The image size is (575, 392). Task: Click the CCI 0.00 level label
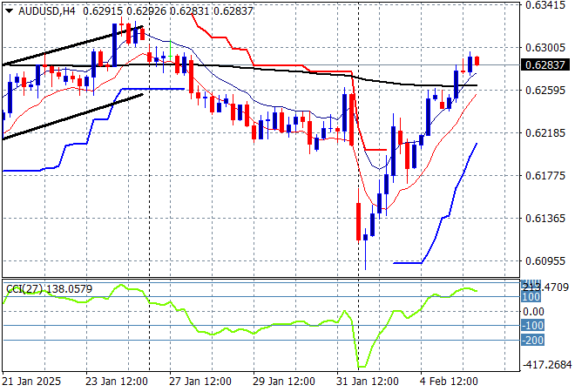(x=533, y=311)
